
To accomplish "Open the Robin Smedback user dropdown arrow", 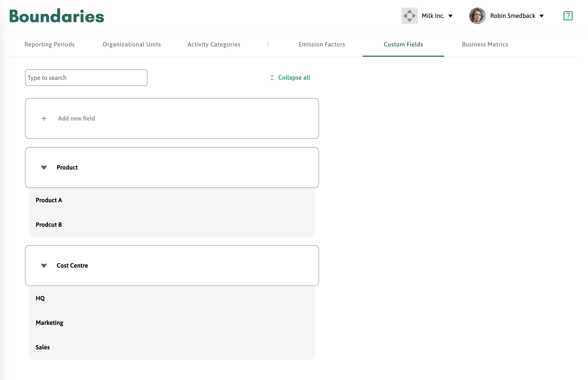I will coord(542,16).
